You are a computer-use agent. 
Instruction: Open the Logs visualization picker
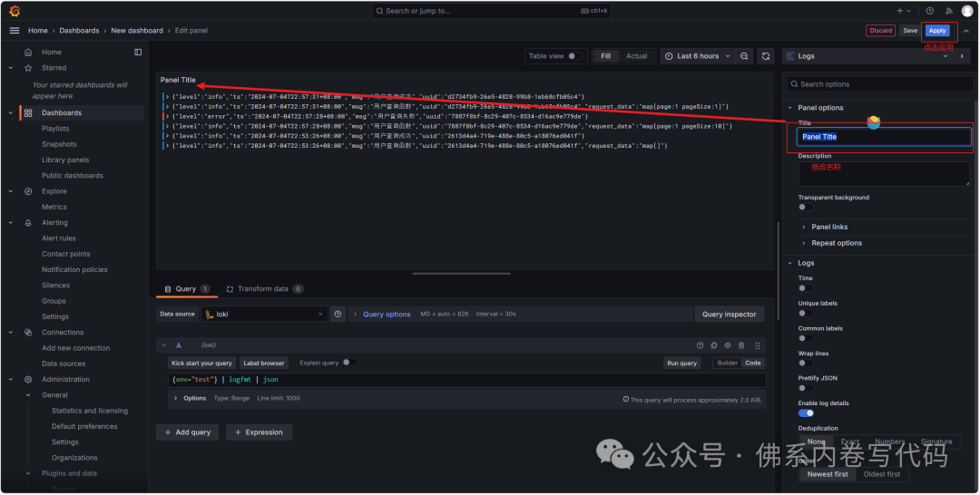(867, 56)
